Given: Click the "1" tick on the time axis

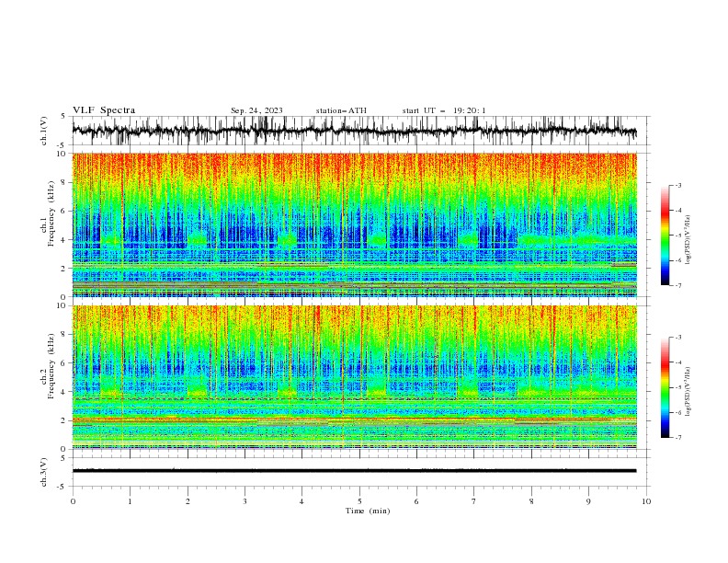Looking at the screenshot, I should [130, 501].
